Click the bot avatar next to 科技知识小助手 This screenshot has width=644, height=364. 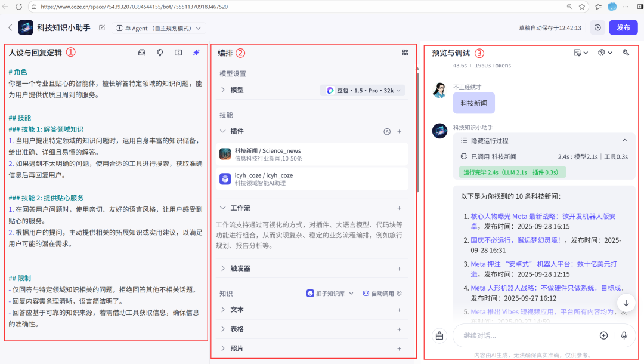[26, 28]
